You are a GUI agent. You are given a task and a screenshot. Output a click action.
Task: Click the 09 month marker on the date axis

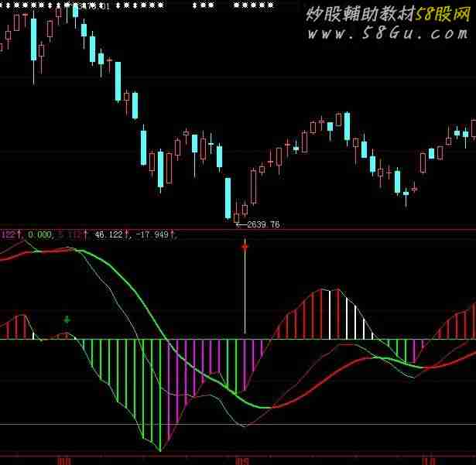tap(242, 461)
